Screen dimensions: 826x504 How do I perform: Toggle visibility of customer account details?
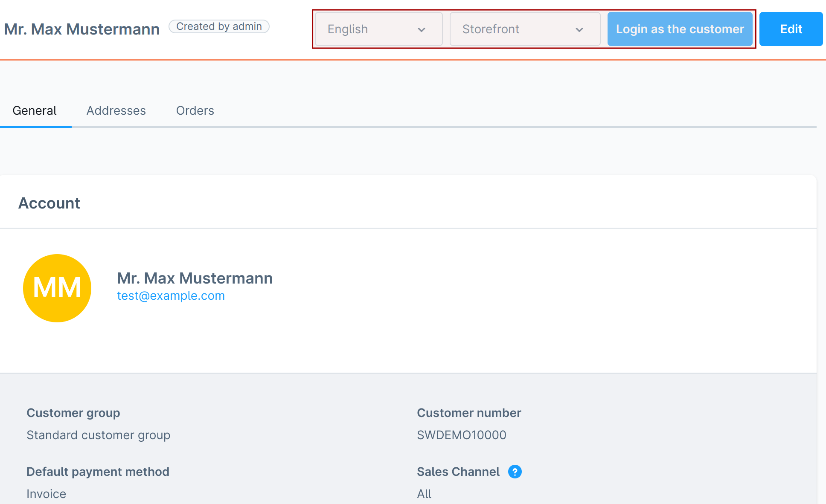pos(50,203)
